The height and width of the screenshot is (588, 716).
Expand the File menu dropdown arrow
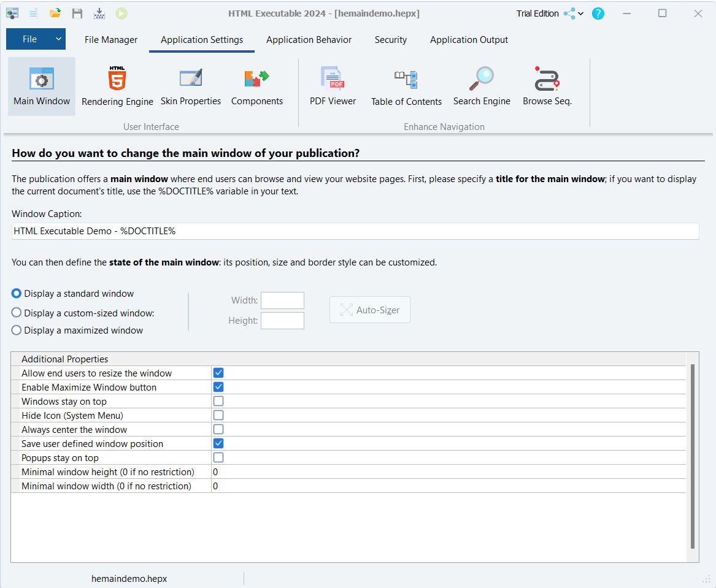[x=58, y=39]
